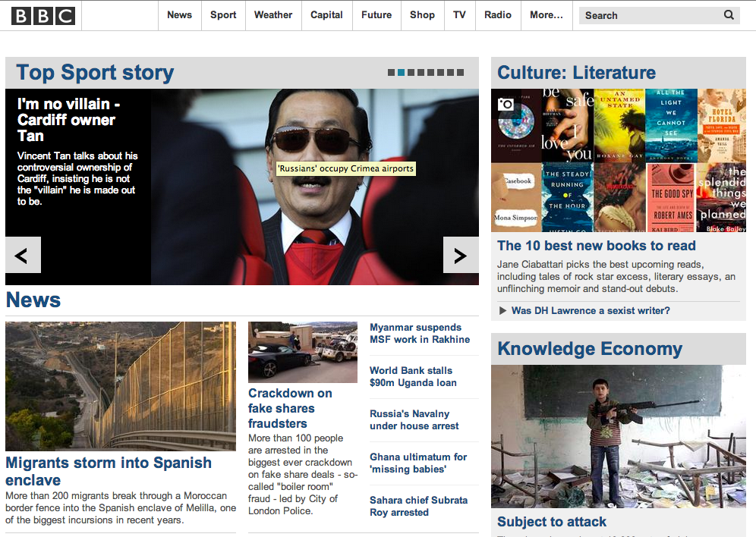
Task: Open Russia's Navalny under house arrest
Action: tap(414, 419)
